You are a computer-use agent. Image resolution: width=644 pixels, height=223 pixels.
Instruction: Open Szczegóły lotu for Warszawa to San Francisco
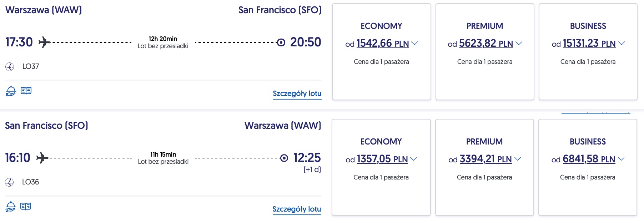click(x=297, y=93)
